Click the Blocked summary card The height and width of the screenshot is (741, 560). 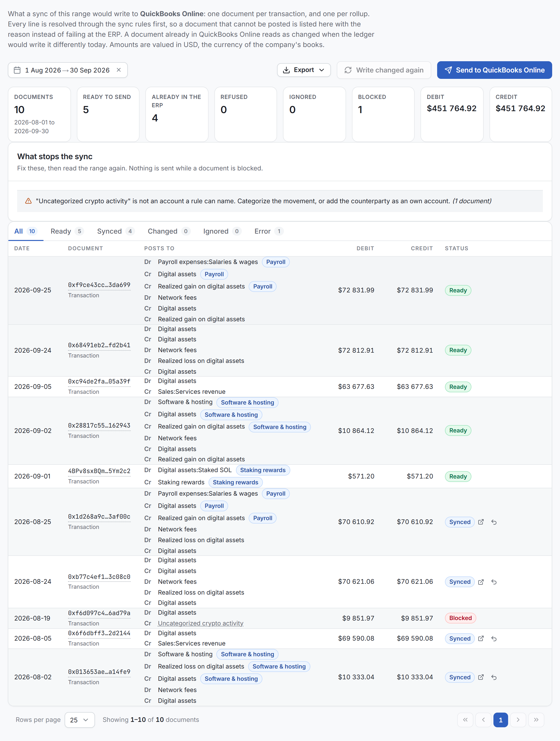pyautogui.click(x=383, y=114)
